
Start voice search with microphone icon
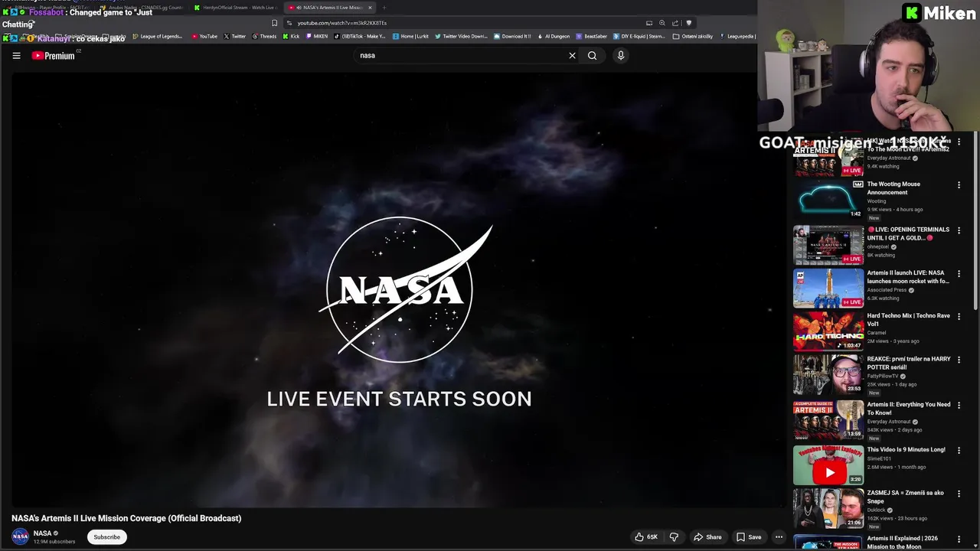[621, 56]
